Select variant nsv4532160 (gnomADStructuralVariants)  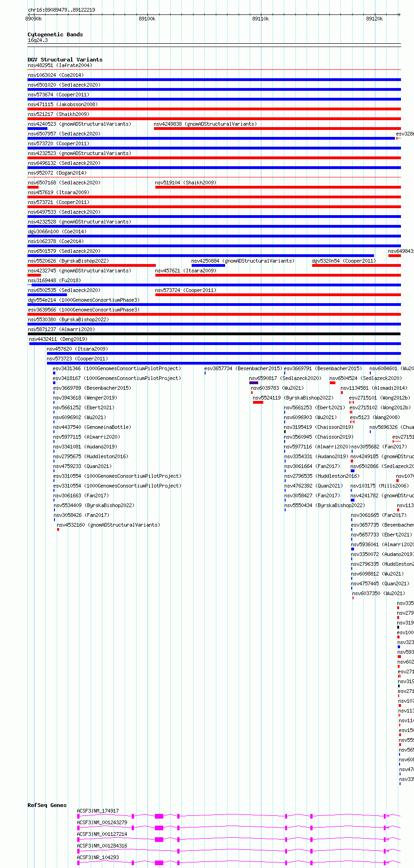click(108, 525)
